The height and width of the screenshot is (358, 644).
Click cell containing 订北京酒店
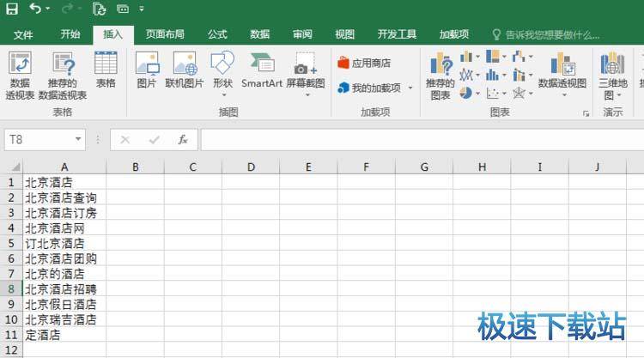(64, 243)
